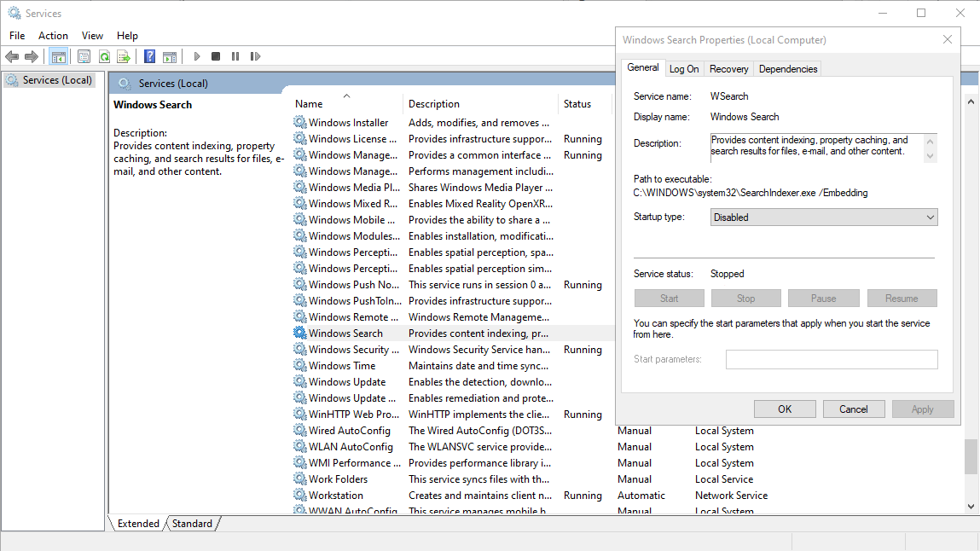The height and width of the screenshot is (551, 980).
Task: Click the Export List toolbar icon
Action: tap(124, 56)
